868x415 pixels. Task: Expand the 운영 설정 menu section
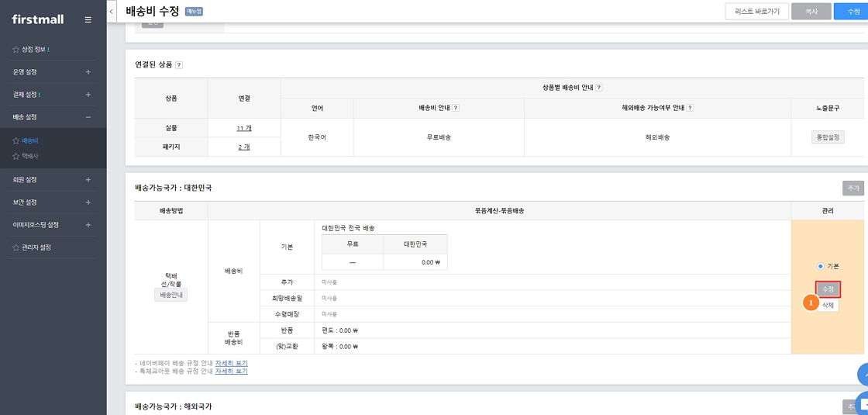point(88,72)
